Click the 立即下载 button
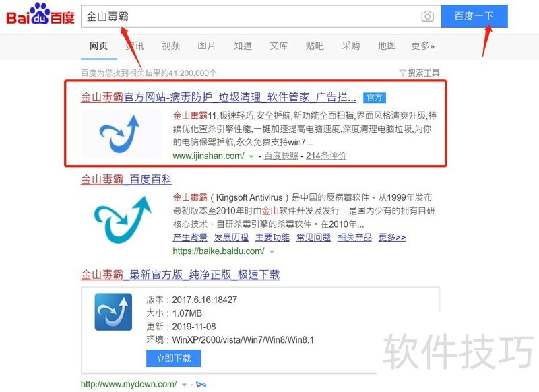The height and width of the screenshot is (392, 539). (x=174, y=358)
